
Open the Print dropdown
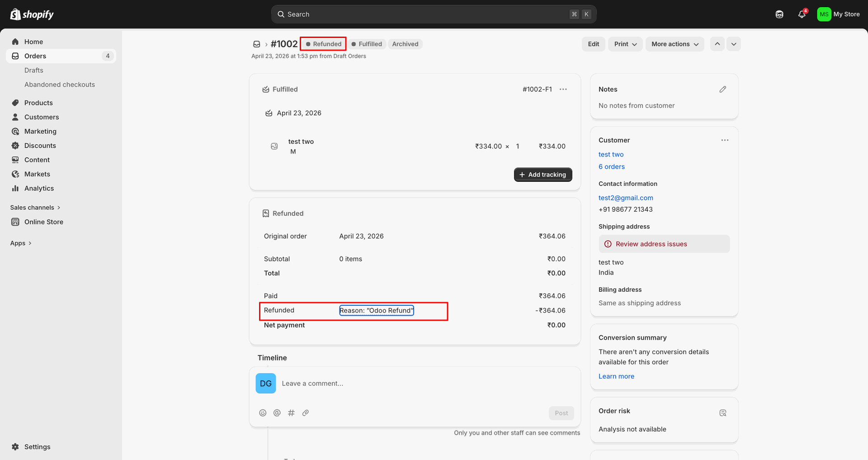[x=625, y=44]
